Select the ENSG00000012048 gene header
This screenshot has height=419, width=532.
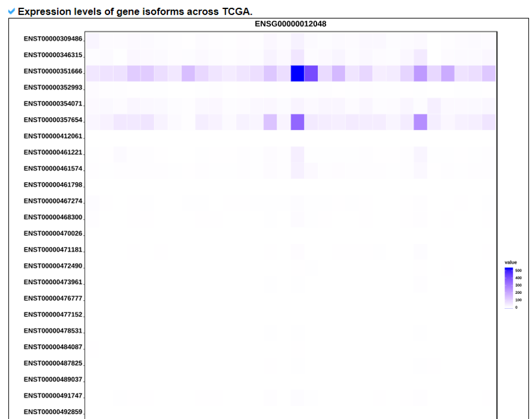tap(290, 24)
